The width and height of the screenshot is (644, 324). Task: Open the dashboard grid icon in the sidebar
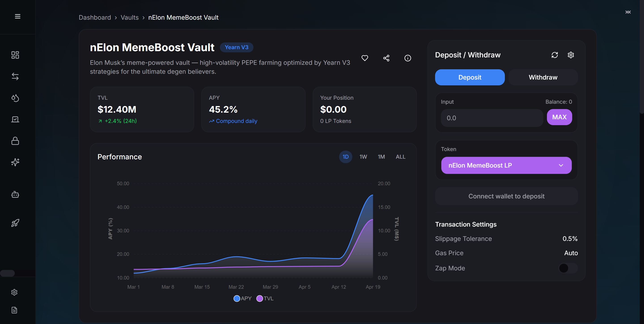point(15,55)
